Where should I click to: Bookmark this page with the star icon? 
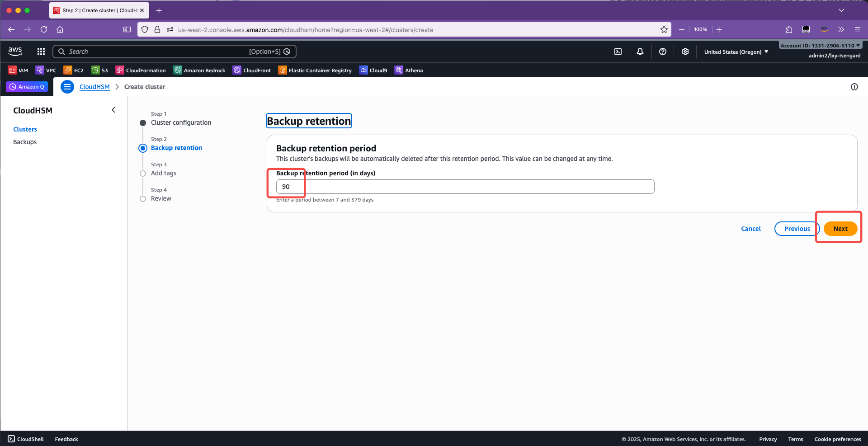(664, 30)
